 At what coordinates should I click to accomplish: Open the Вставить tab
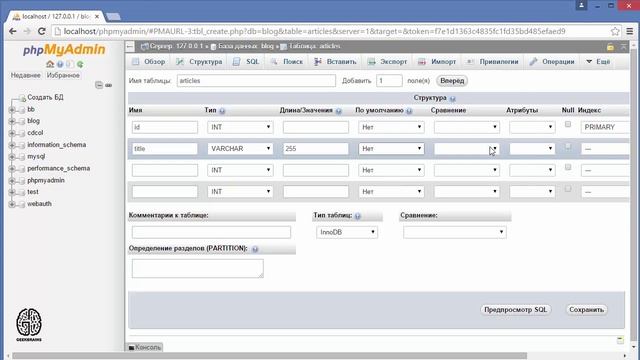click(335, 62)
